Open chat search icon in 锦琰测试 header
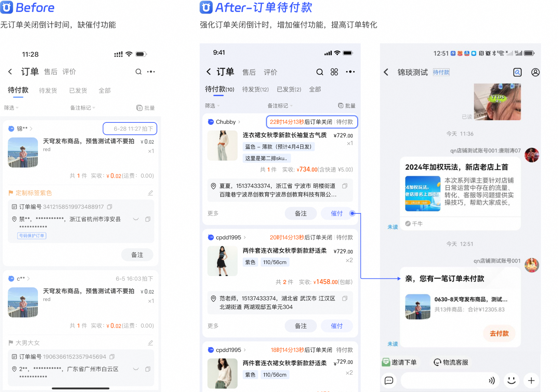Viewport: 558px width, 392px height. coord(517,72)
